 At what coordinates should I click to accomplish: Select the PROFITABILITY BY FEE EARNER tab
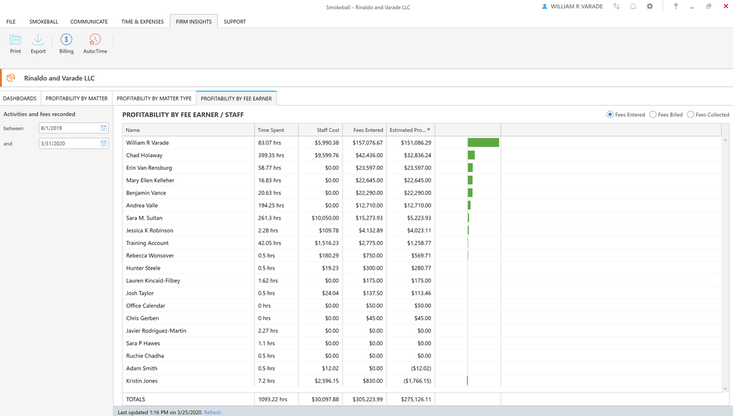click(237, 98)
